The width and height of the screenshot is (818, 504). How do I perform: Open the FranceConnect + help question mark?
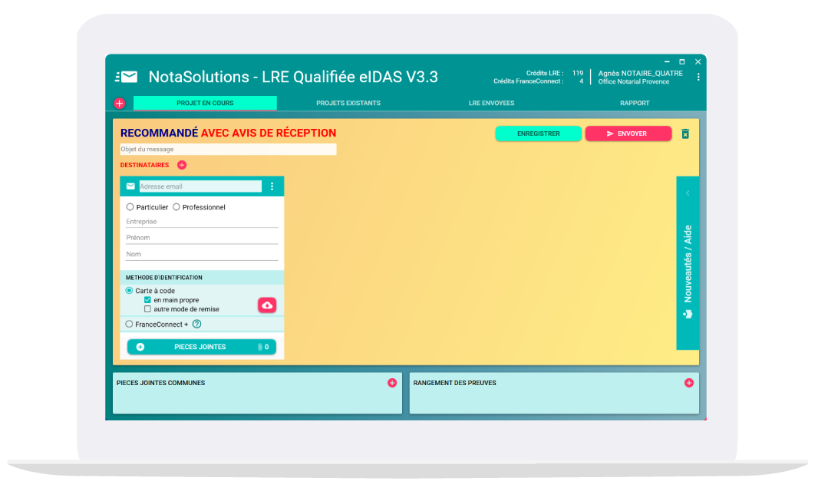pos(196,324)
